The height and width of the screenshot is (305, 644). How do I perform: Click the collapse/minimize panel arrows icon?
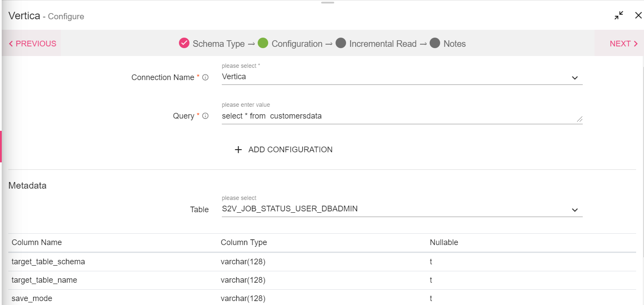[x=619, y=16]
